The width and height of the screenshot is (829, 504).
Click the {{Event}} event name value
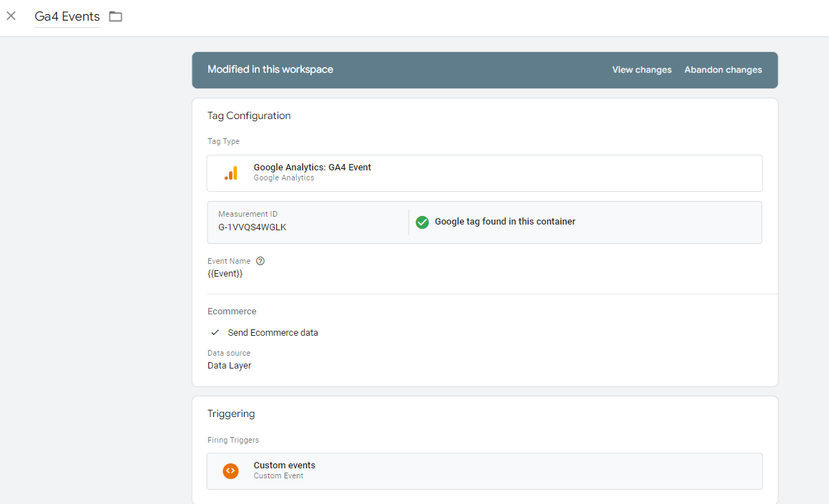(225, 274)
